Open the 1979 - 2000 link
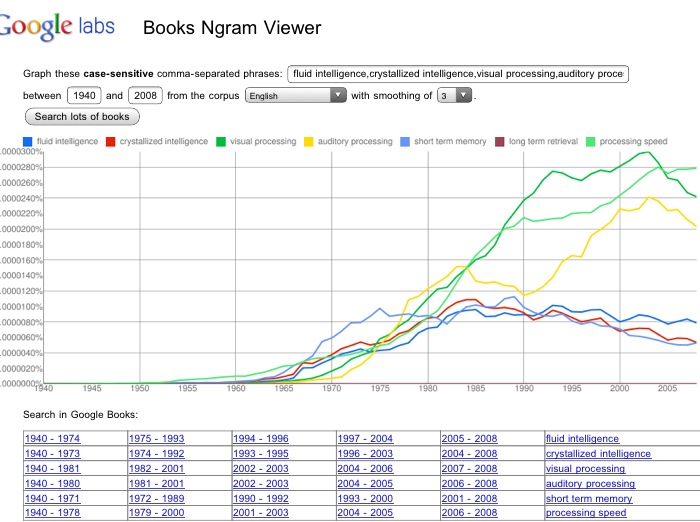The height and width of the screenshot is (522, 700). point(157,513)
